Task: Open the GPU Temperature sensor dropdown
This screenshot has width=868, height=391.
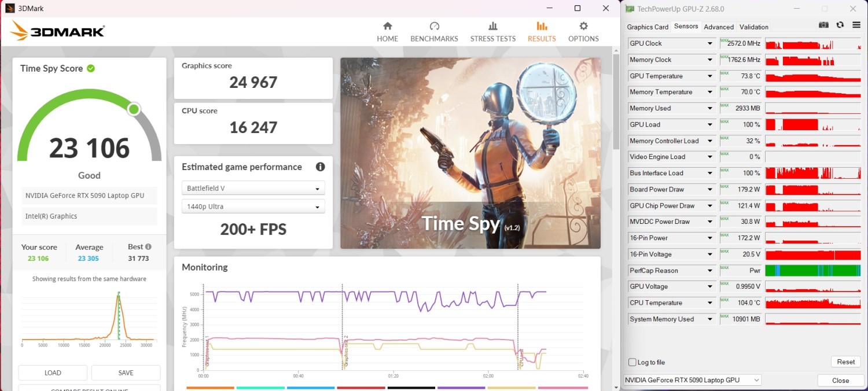Action: click(710, 76)
